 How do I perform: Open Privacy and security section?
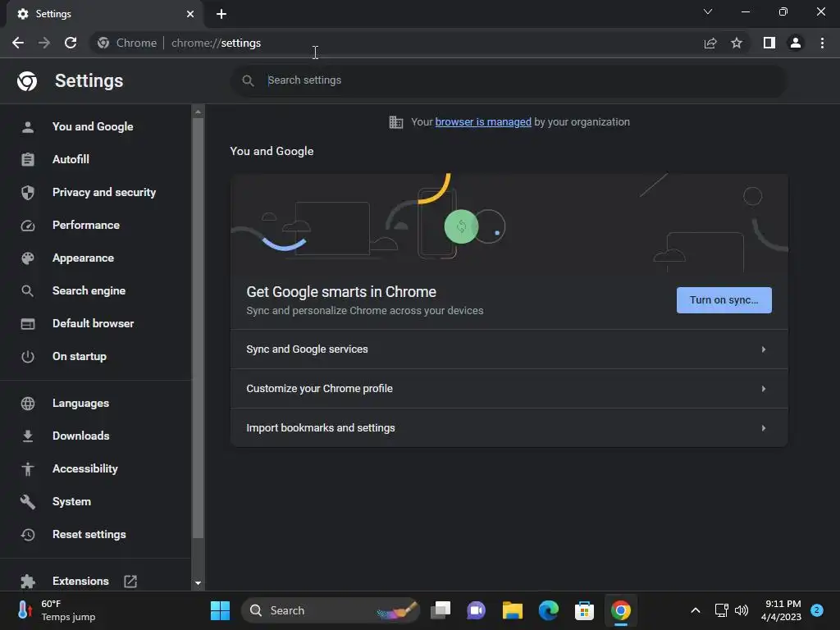click(104, 192)
